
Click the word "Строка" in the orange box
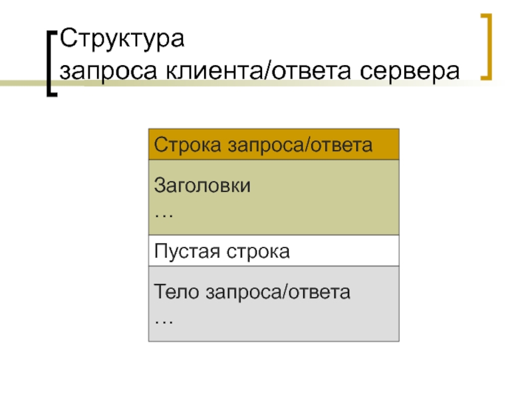[188, 144]
